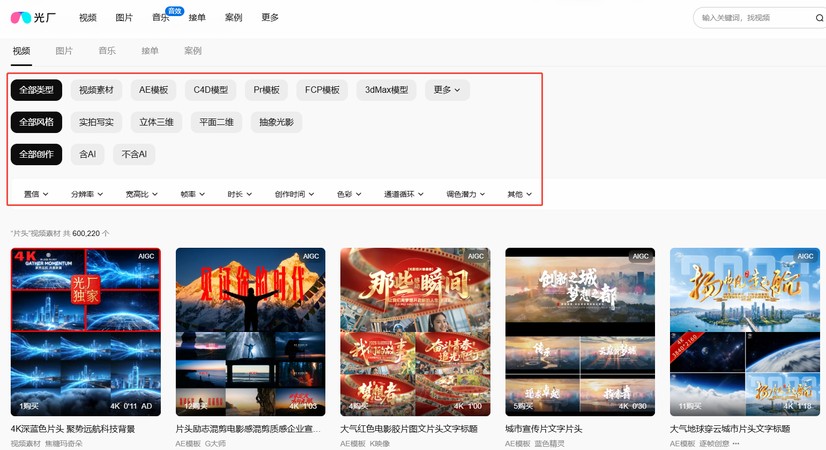Switch to the 接单 search results tab
Image resolution: width=826 pixels, height=450 pixels.
tap(150, 51)
